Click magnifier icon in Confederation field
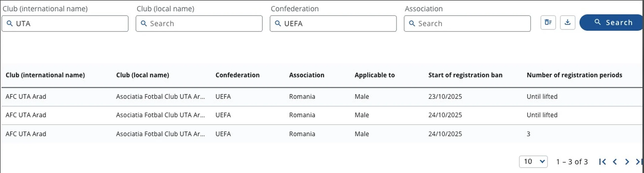644x173 pixels. pos(277,23)
